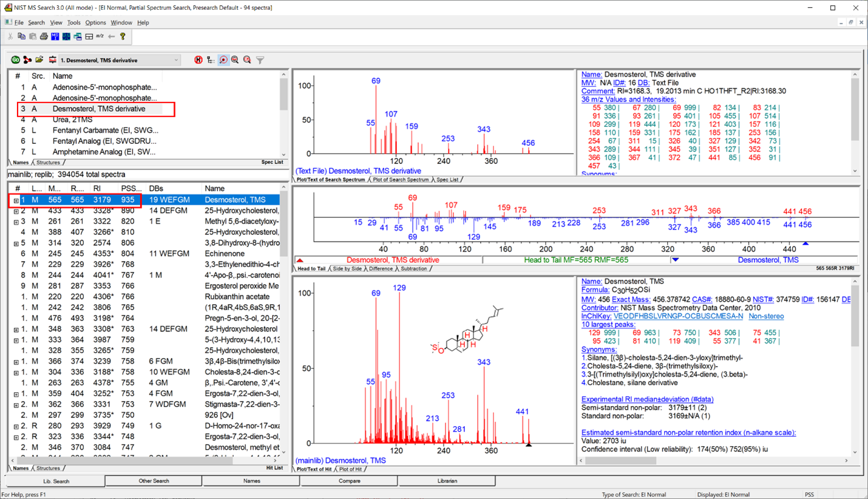Expand hit 1 Desmosterol, TMS tree node
The height and width of the screenshot is (499, 868).
16,200
